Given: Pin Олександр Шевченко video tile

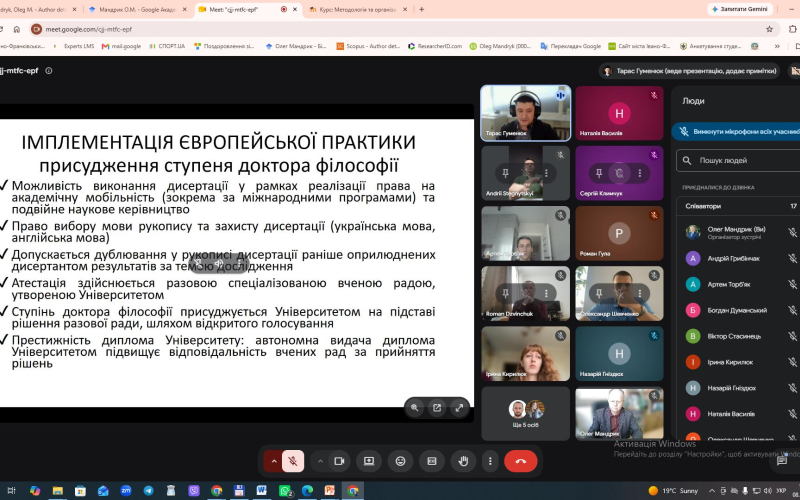Looking at the screenshot, I should tap(599, 293).
